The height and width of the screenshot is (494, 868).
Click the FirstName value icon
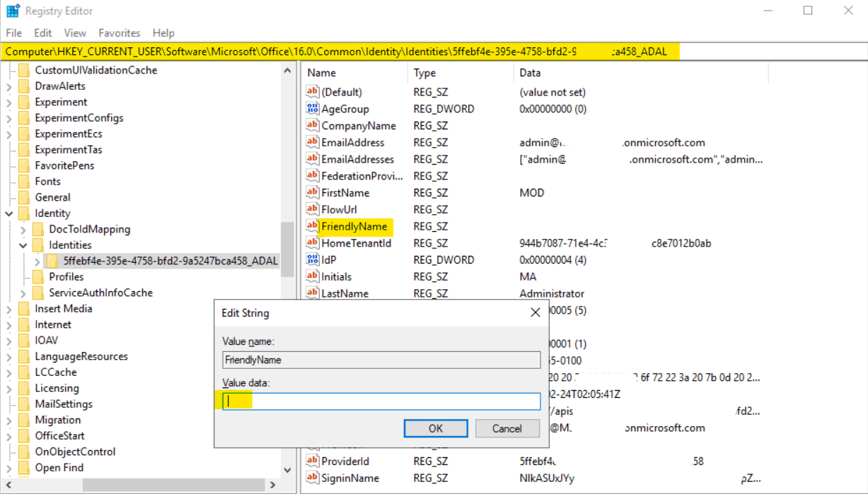[x=313, y=193]
